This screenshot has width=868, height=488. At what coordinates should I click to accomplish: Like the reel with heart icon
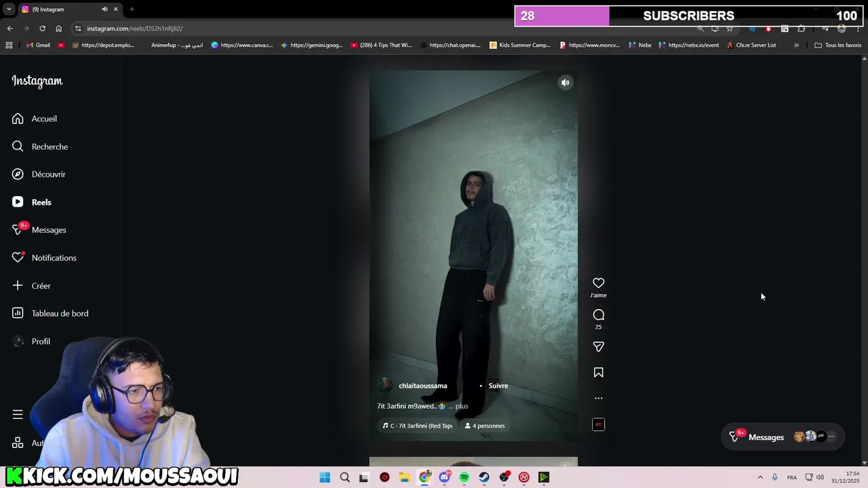tap(598, 283)
